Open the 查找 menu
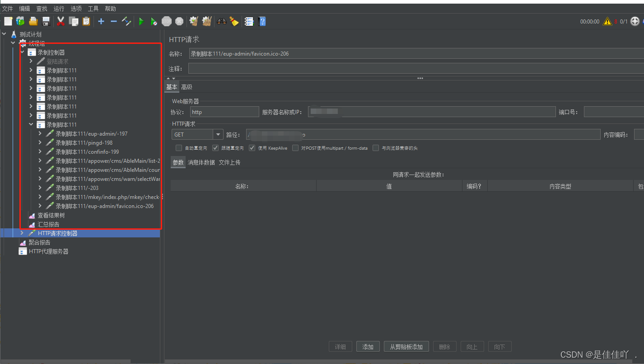Image resolution: width=644 pixels, height=364 pixels. click(42, 9)
